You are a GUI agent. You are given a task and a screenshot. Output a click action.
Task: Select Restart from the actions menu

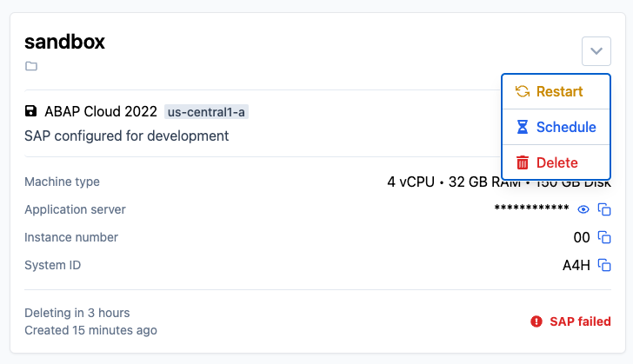(556, 91)
